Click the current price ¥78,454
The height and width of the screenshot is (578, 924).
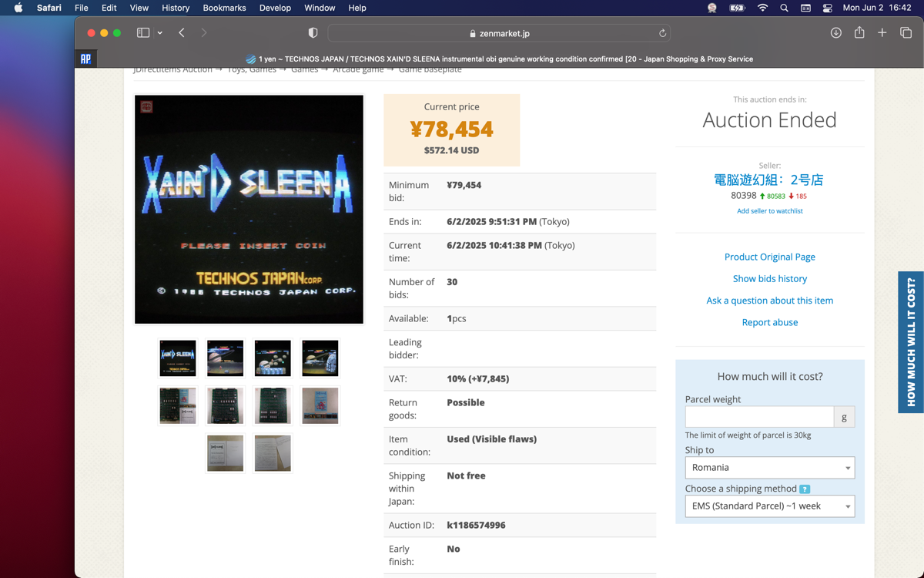452,129
